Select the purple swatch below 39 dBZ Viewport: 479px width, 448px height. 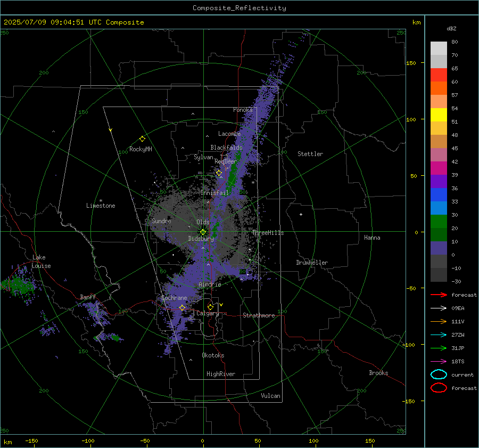click(x=439, y=181)
